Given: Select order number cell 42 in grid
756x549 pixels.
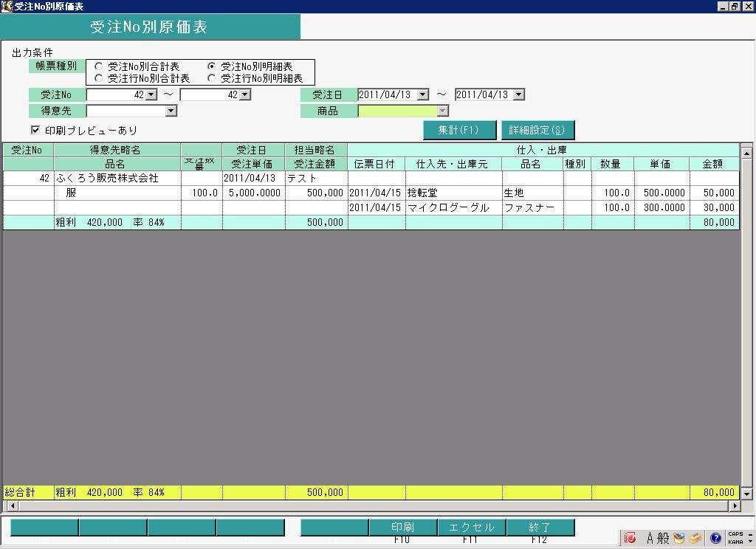Looking at the screenshot, I should pyautogui.click(x=28, y=179).
